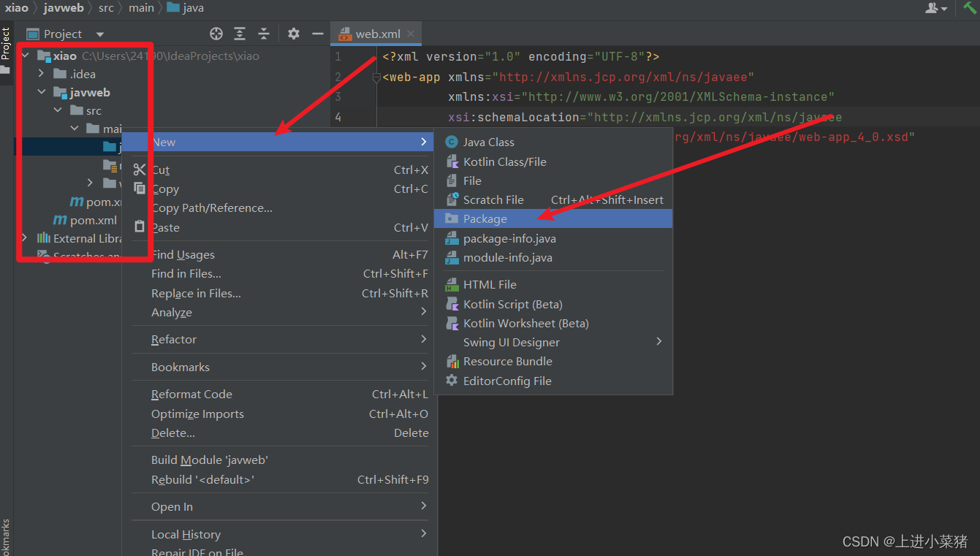The image size is (980, 556).
Task: Click the green Build hammer icon
Action: (969, 8)
